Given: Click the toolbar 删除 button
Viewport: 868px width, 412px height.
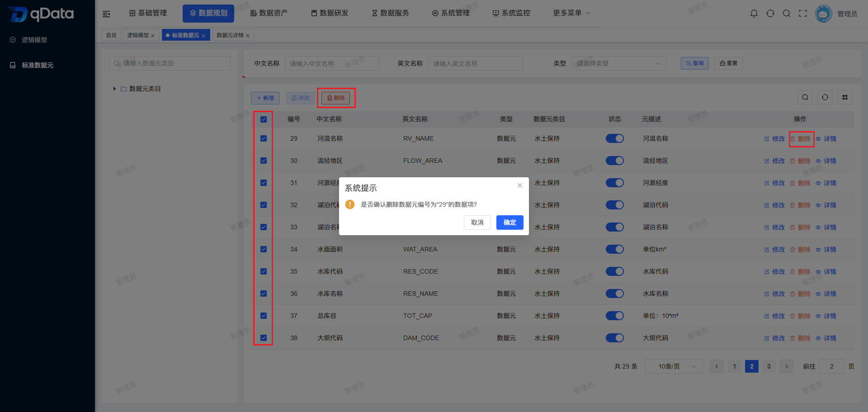Looking at the screenshot, I should (336, 98).
